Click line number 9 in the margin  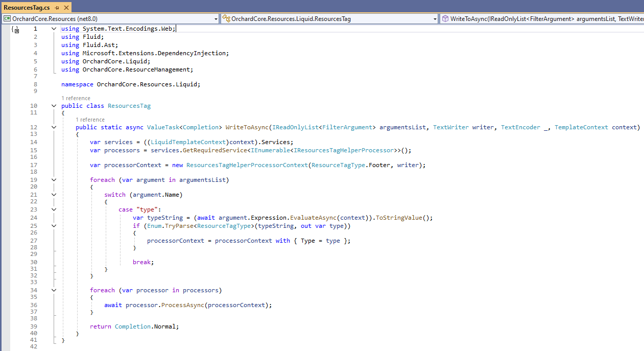(35, 91)
